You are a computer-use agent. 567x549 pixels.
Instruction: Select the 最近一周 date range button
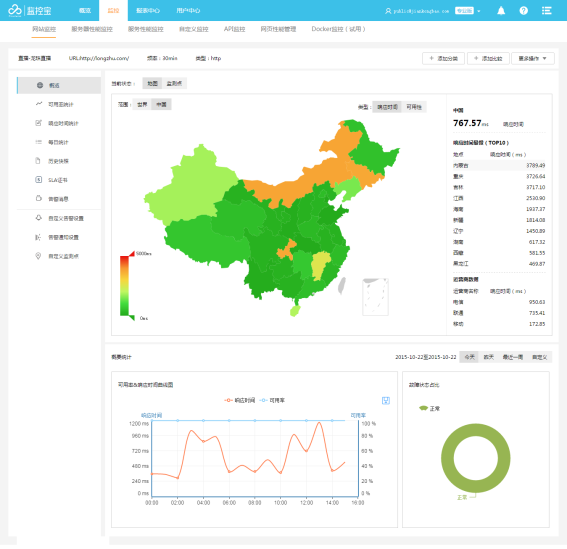pos(512,357)
